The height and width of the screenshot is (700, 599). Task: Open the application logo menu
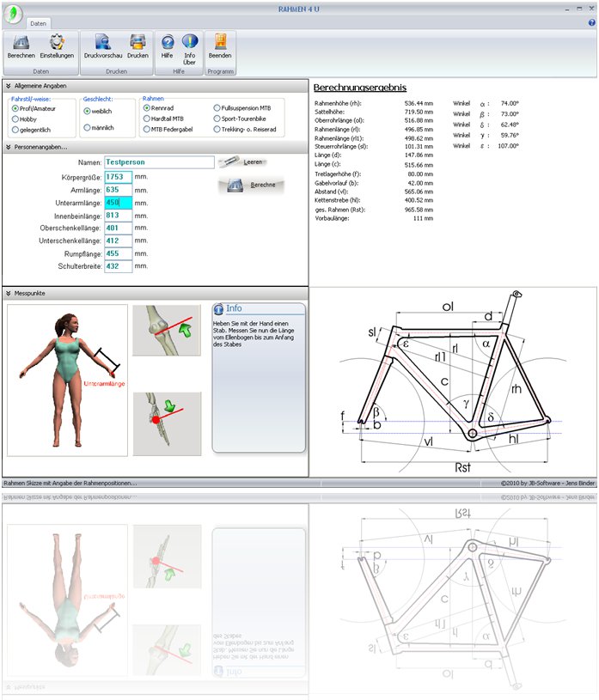[11, 14]
